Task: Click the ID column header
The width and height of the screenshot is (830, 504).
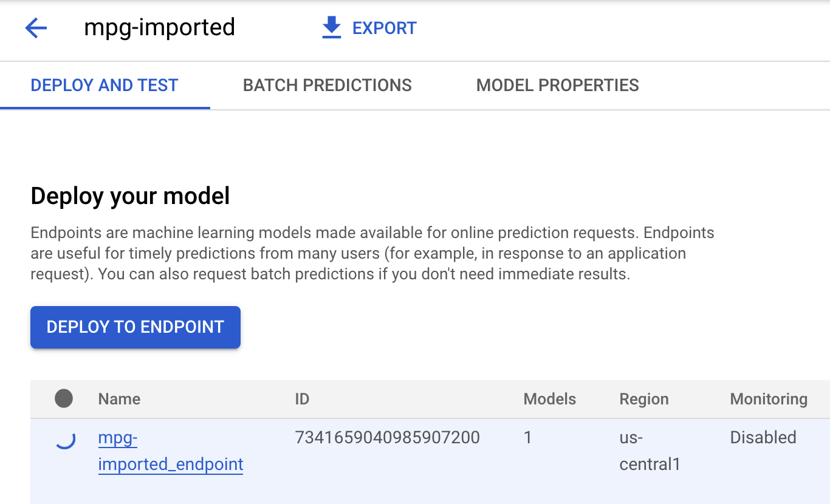Action: pos(302,399)
